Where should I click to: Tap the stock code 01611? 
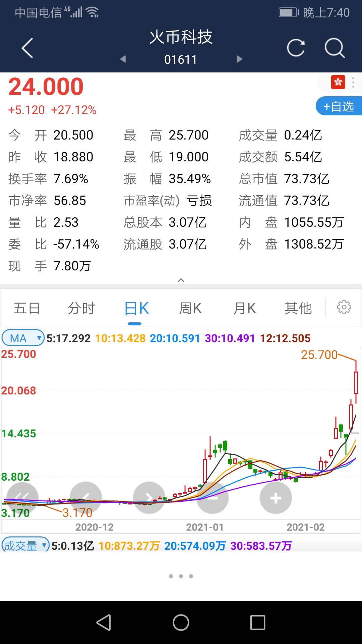pyautogui.click(x=181, y=60)
